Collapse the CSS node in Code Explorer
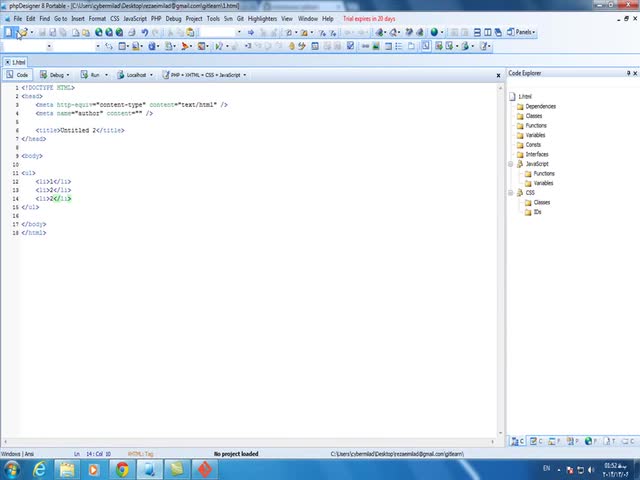640x480 pixels. [510, 193]
